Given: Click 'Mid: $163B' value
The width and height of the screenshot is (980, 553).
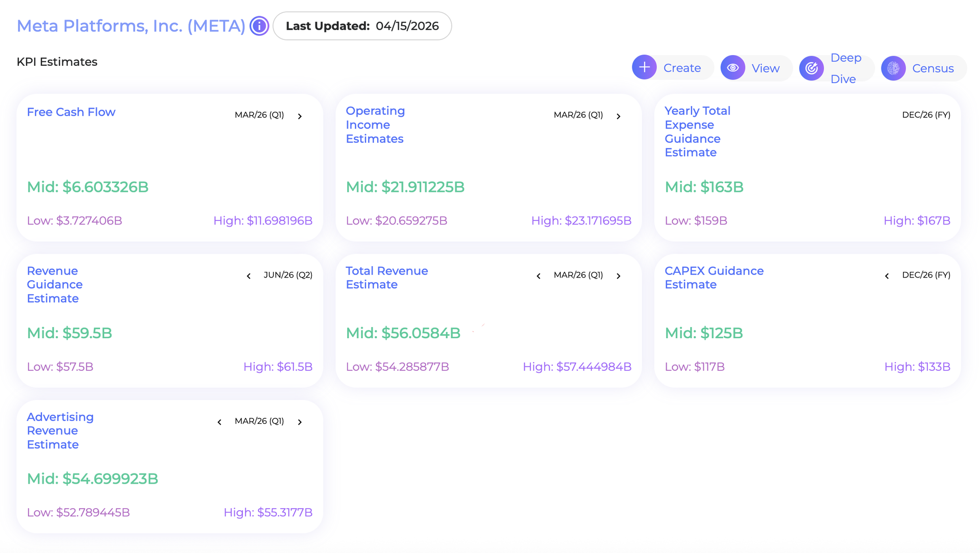Looking at the screenshot, I should 704,187.
